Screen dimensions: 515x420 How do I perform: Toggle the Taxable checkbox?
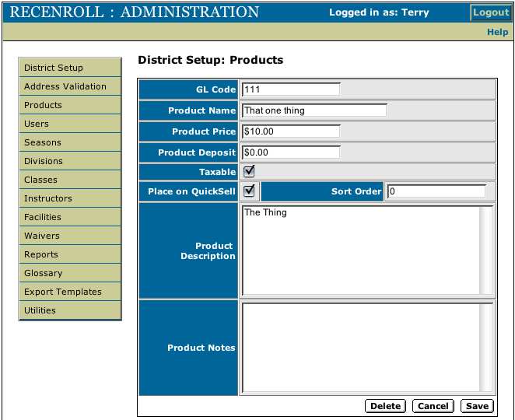click(249, 172)
